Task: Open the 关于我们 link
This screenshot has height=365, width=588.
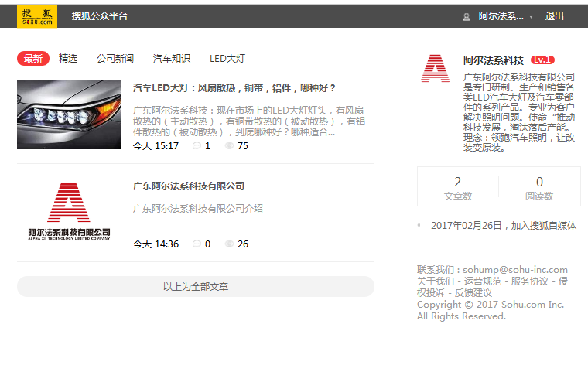Action: 436,281
